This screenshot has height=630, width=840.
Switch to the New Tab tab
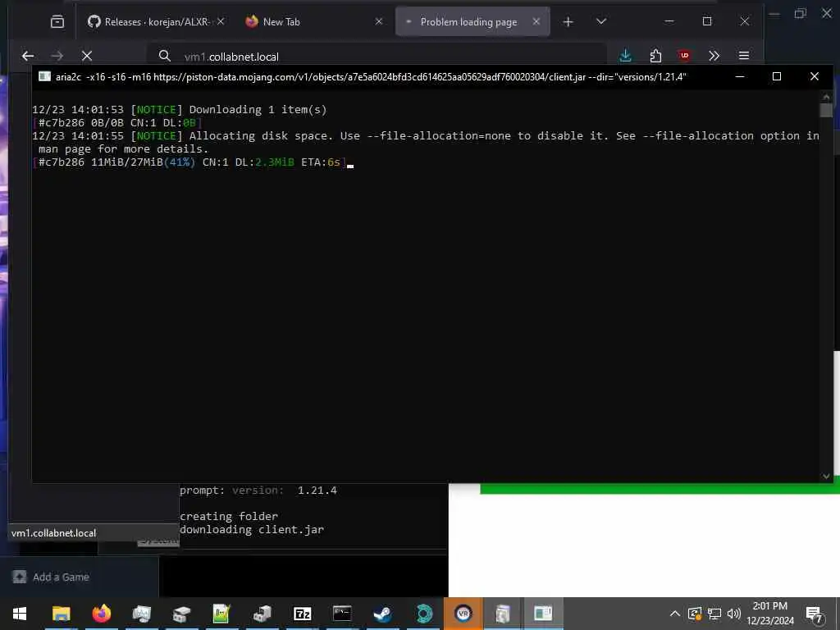[313, 21]
